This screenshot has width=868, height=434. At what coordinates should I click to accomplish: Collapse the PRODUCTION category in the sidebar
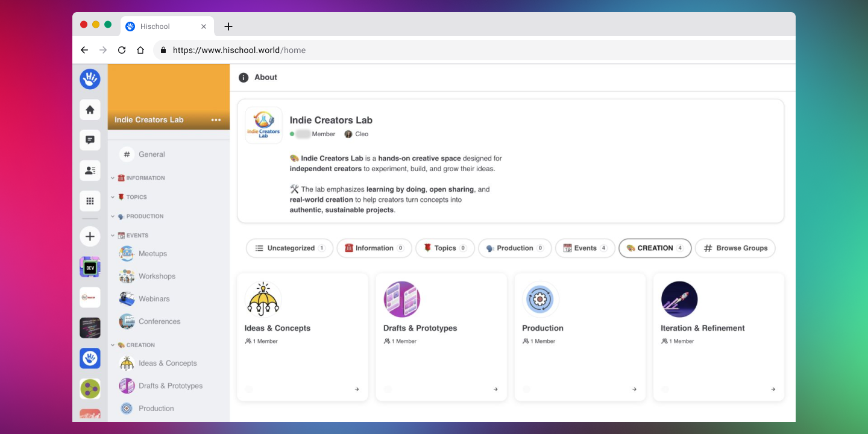pyautogui.click(x=113, y=216)
